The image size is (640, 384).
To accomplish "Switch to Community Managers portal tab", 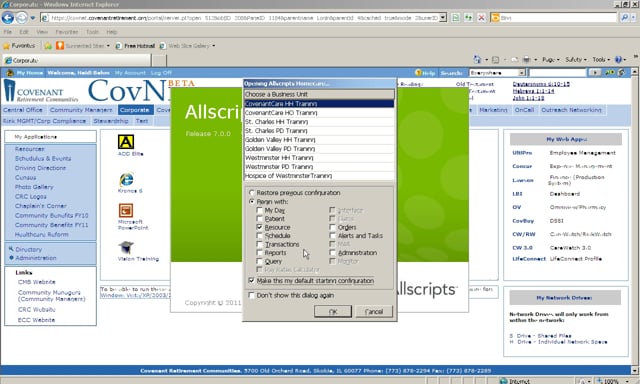I will 81,110.
